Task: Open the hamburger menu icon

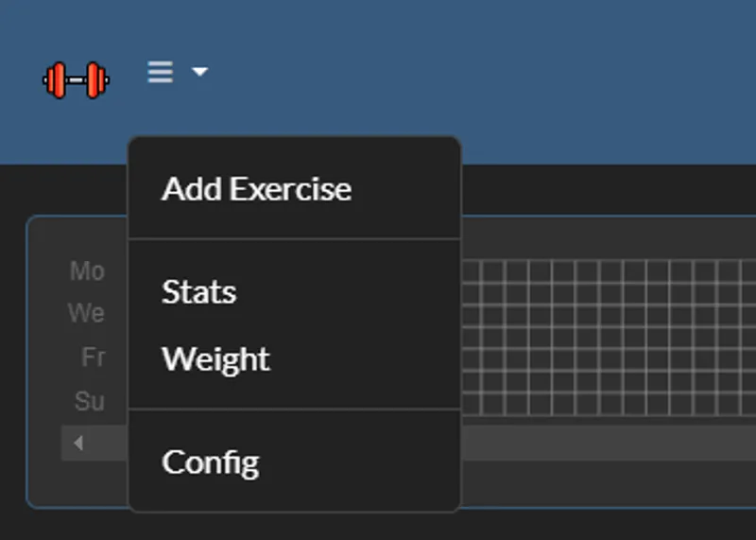Action: tap(161, 72)
